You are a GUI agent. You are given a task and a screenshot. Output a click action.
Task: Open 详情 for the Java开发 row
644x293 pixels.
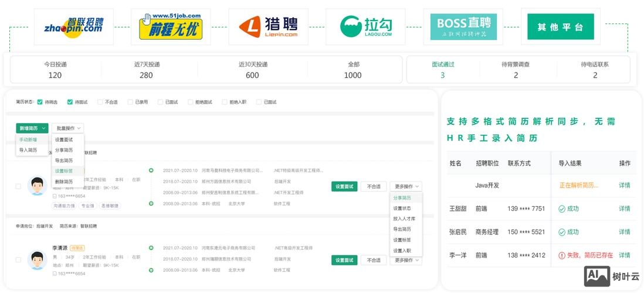[x=624, y=186]
